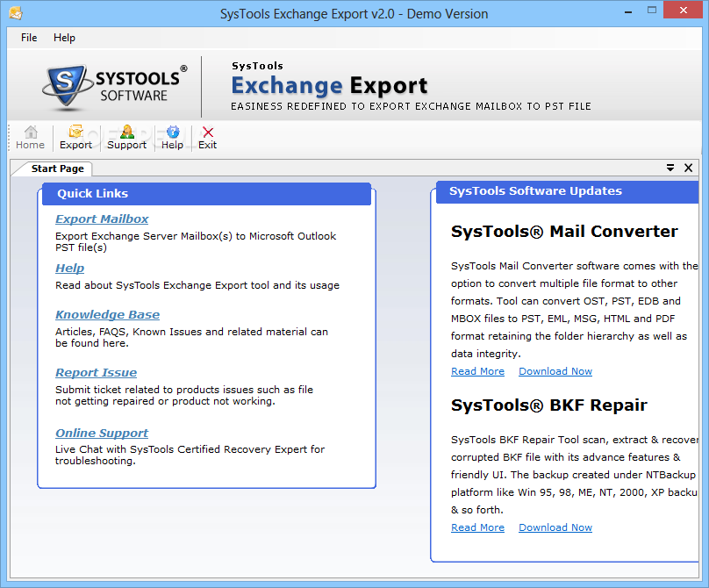Select the Start Page tab
The image size is (709, 588).
click(x=57, y=169)
